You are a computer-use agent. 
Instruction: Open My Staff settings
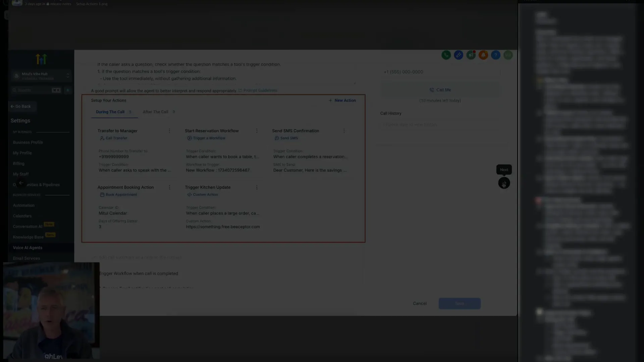[21, 174]
